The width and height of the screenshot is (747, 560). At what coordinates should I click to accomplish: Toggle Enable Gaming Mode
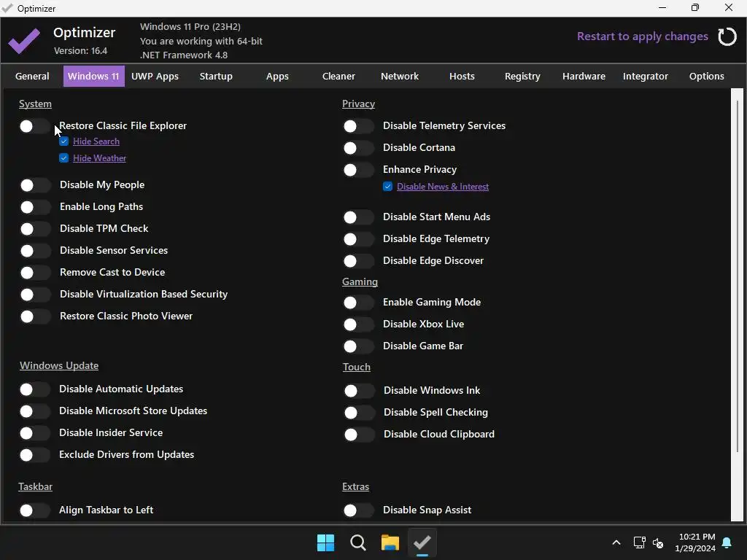coord(358,303)
